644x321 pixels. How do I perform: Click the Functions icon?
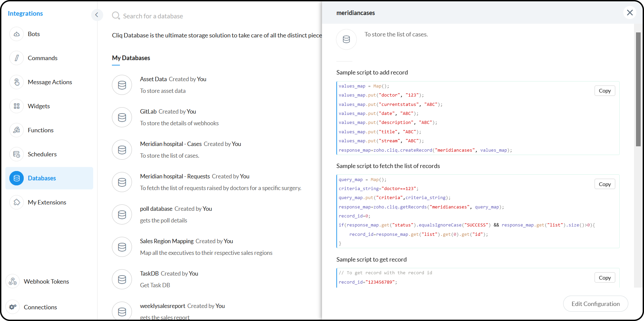pyautogui.click(x=17, y=130)
